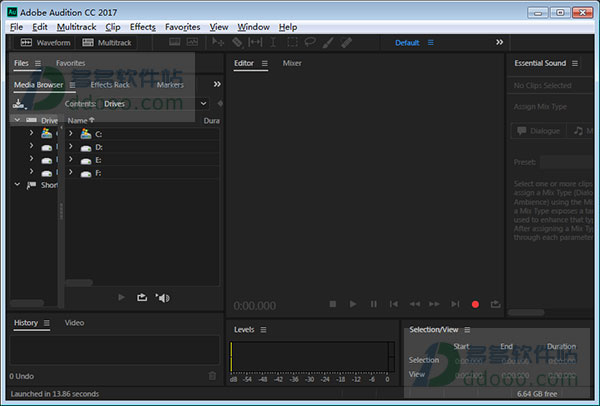Switch to the Editor tab

click(244, 63)
